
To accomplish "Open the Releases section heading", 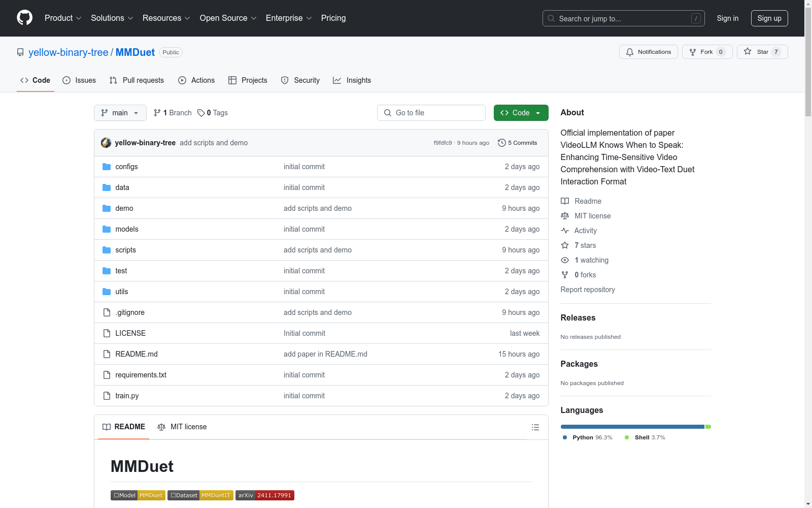I will (x=578, y=317).
